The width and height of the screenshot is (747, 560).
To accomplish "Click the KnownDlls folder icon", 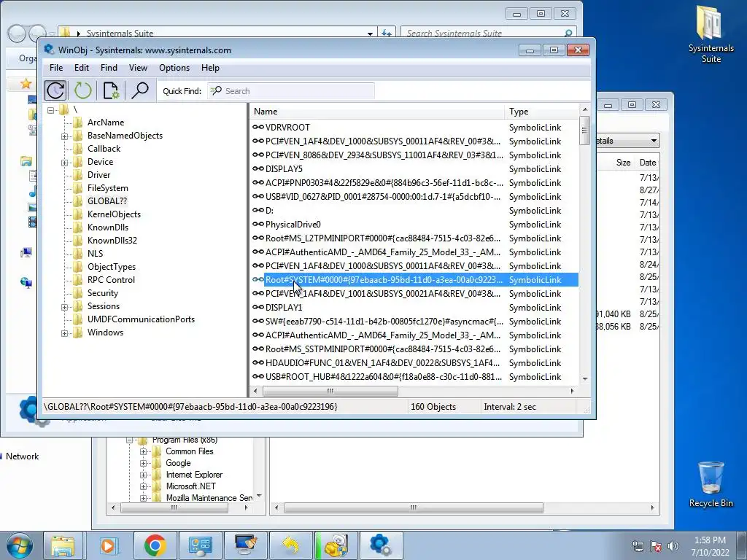I will click(77, 227).
